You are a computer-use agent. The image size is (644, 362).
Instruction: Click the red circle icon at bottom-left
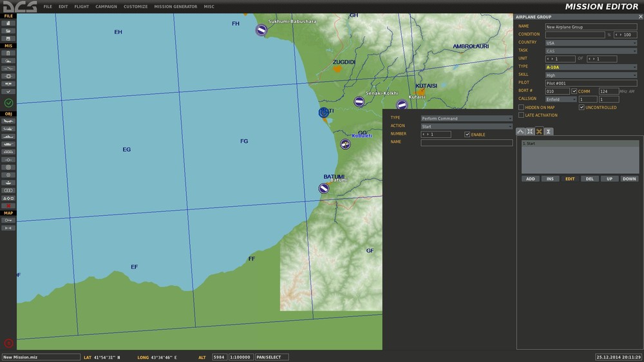point(8,343)
